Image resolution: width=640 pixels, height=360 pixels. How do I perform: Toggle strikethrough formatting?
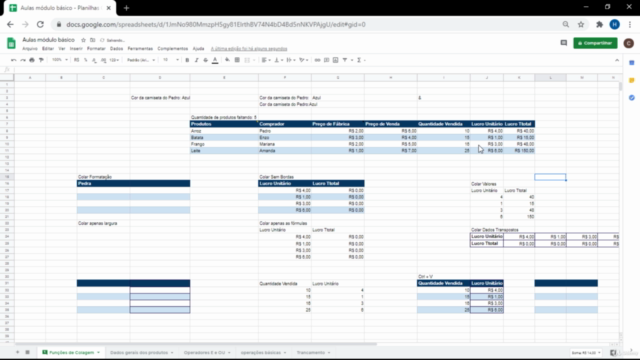205,60
